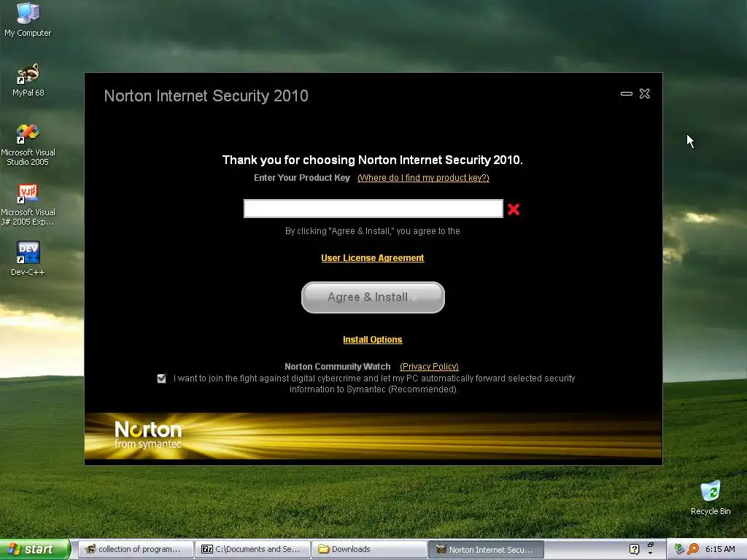Screen dimensions: 747x560
Task: Switch to Downloads folder taskbar button
Action: coord(369,549)
